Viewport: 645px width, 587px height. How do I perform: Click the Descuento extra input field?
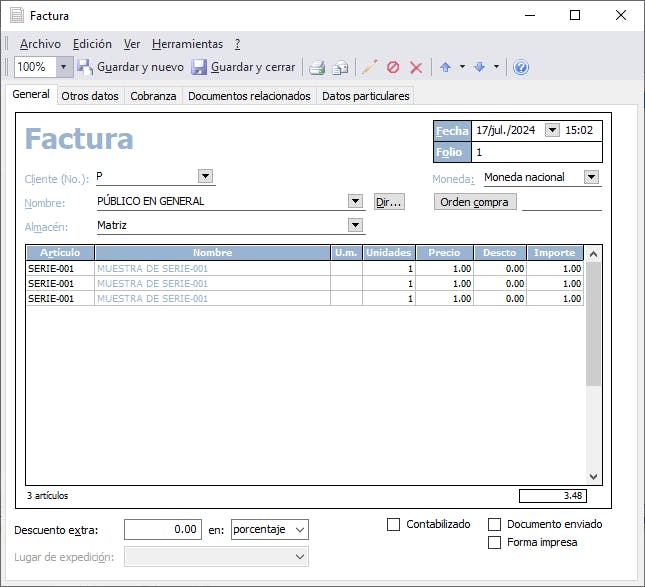click(163, 529)
